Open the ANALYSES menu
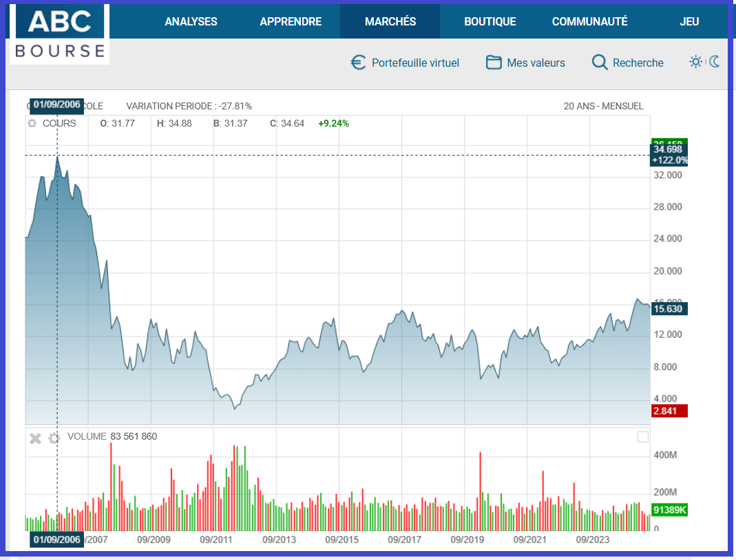The image size is (736, 560). pos(191,21)
